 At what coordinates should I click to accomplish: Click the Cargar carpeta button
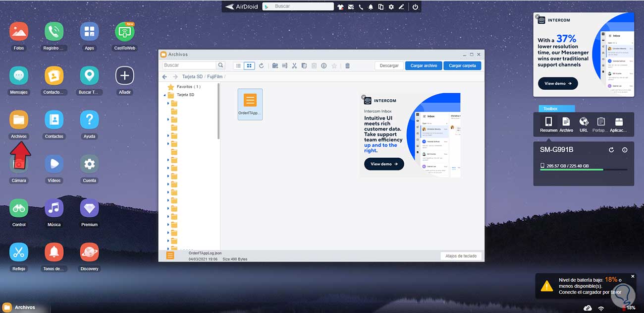coord(462,65)
